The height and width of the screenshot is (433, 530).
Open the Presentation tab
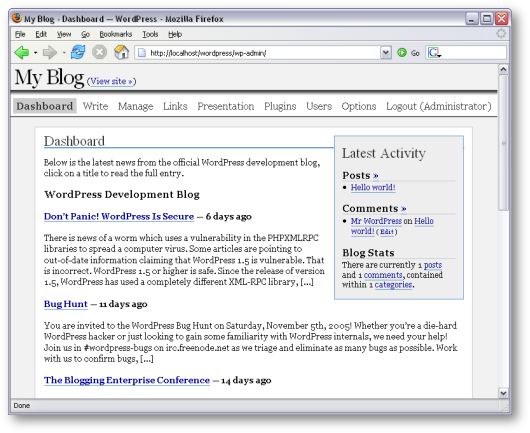pos(226,106)
